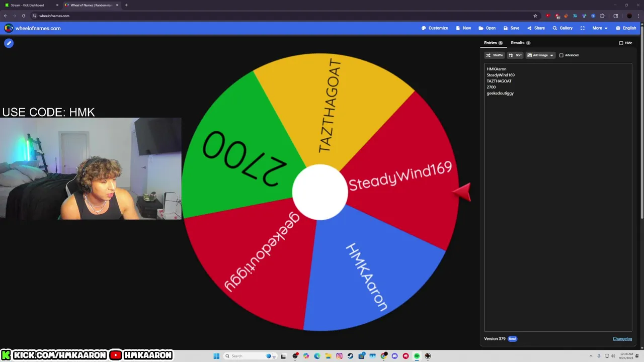Viewport: 644px width, 362px height.
Task: Sort the wheel entries
Action: pos(515,55)
